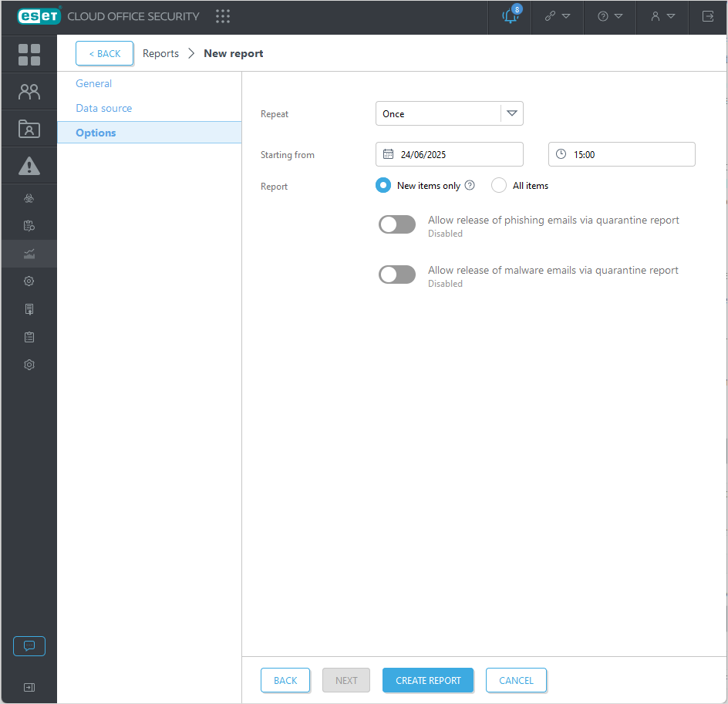This screenshot has height=704, width=728.
Task: Select All items radio button
Action: pos(499,185)
